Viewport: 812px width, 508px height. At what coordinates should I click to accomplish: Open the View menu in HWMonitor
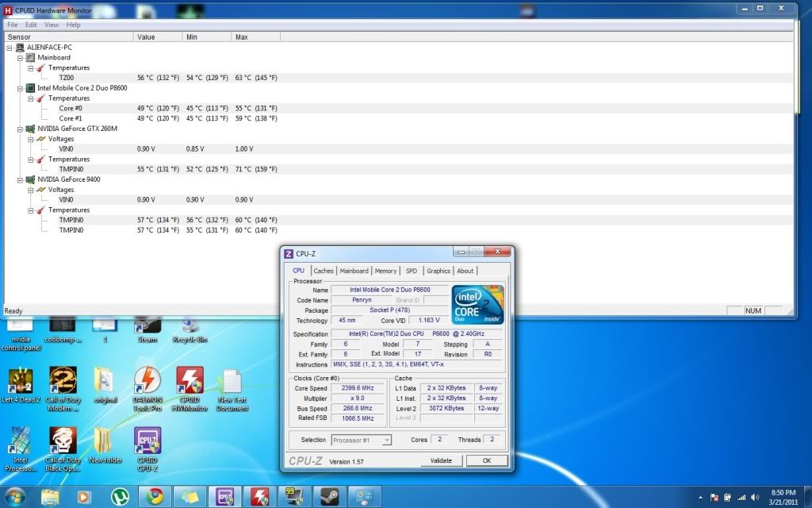click(x=52, y=25)
